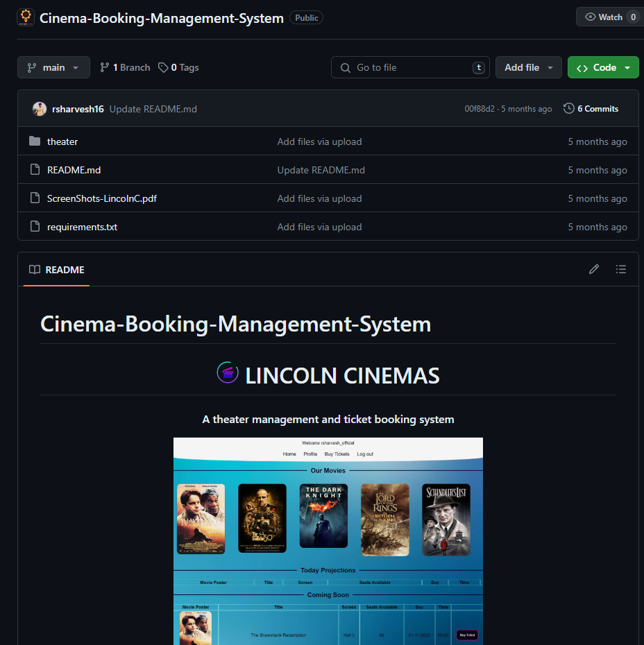
Task: Click the rsharvesh16 committer avatar
Action: 40,109
